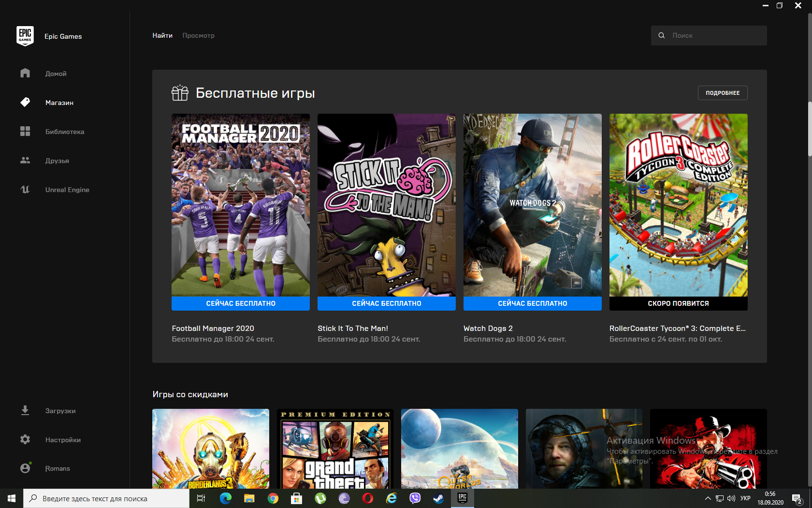This screenshot has height=508, width=812.
Task: Open the Друзья friends icon
Action: pyautogui.click(x=25, y=160)
